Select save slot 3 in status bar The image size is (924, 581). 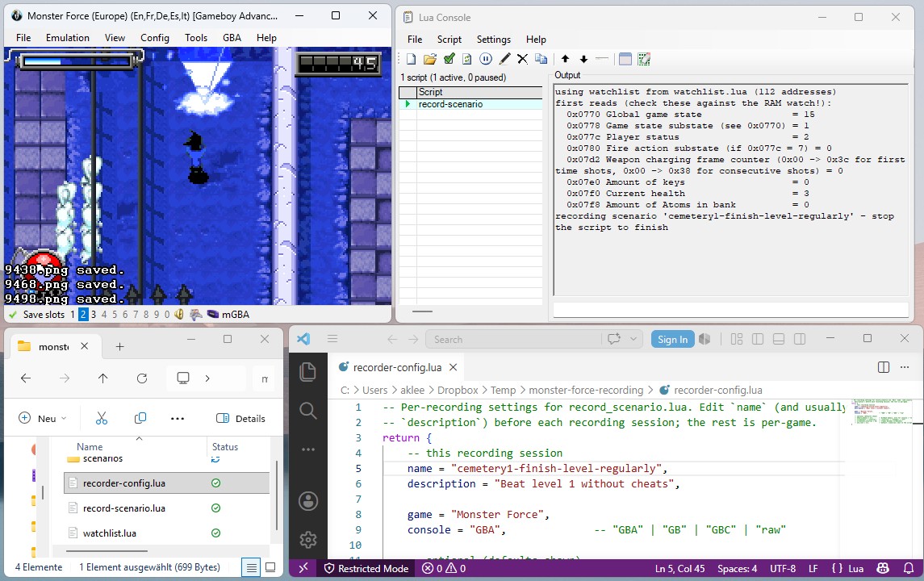point(93,315)
